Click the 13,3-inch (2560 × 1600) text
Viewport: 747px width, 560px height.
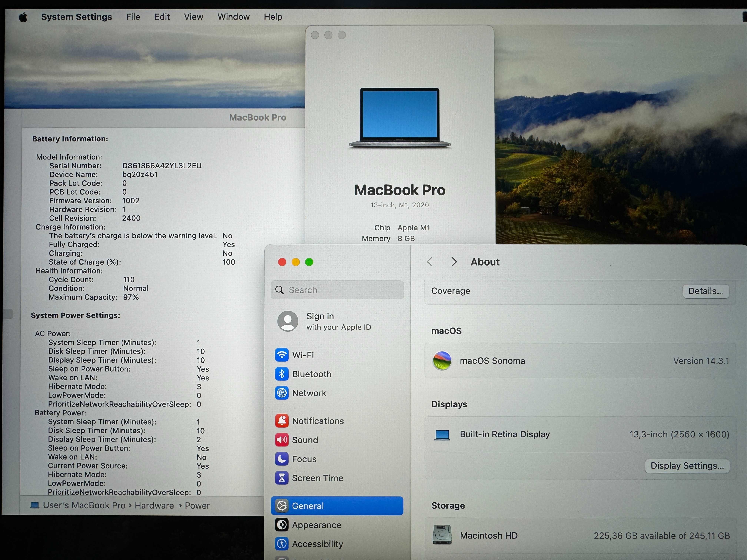click(679, 434)
